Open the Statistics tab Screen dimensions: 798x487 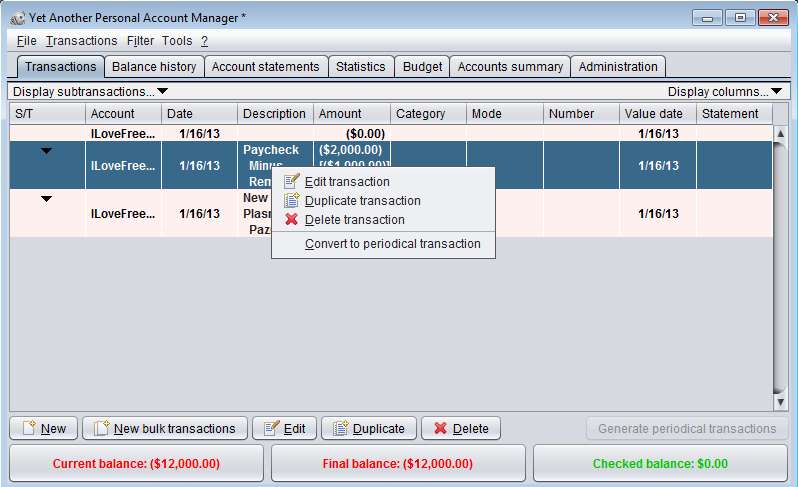click(x=360, y=67)
